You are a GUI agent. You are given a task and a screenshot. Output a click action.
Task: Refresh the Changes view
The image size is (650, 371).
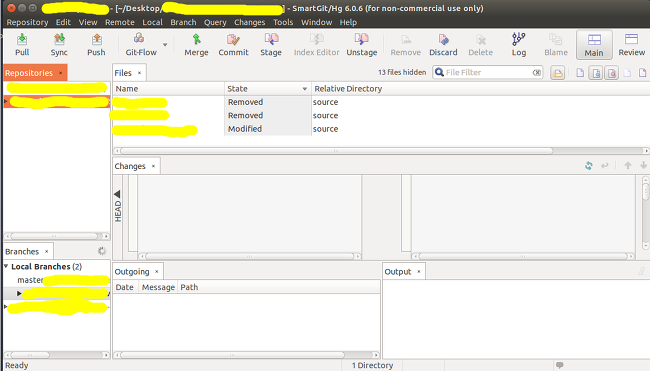pyautogui.click(x=589, y=166)
